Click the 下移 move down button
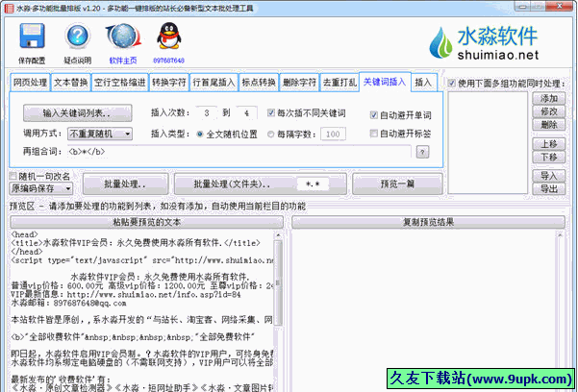578x392 pixels. coord(548,157)
